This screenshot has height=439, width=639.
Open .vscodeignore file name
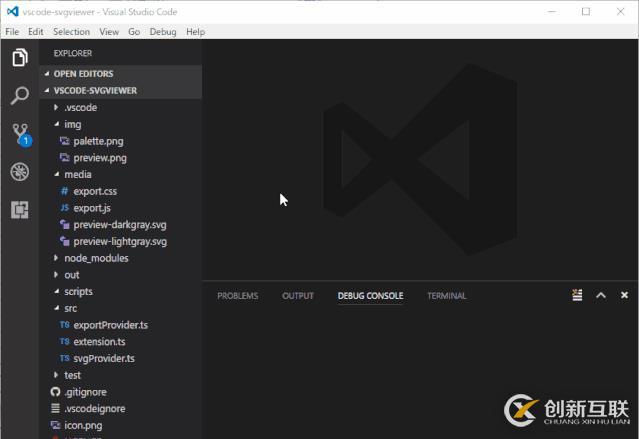click(x=95, y=408)
